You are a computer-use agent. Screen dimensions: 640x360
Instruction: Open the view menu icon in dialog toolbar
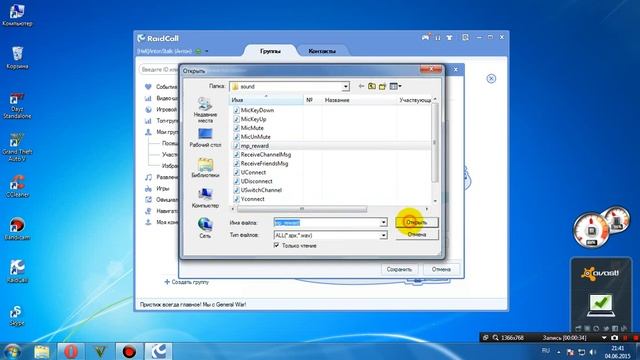(x=395, y=86)
